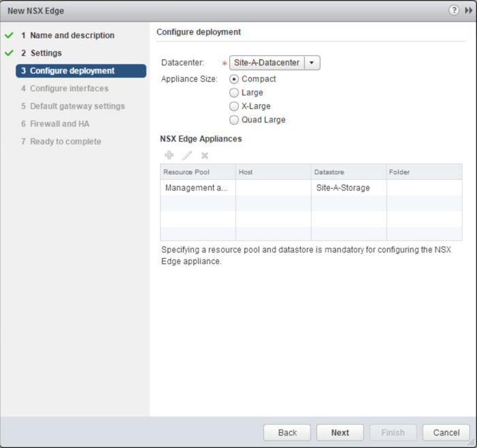This screenshot has width=477, height=448.
Task: Click the Resource Pool column header
Action: (x=197, y=172)
